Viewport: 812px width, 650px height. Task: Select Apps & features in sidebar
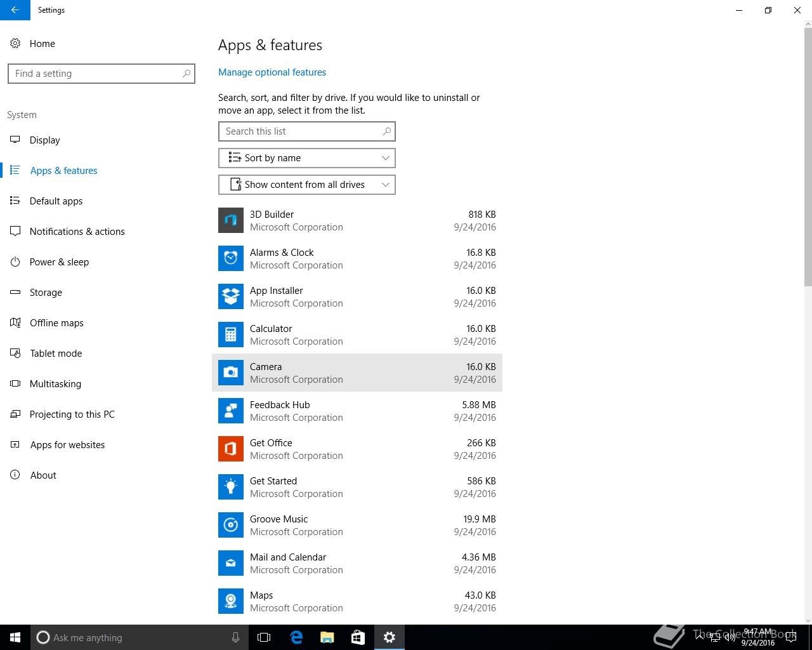pos(64,170)
